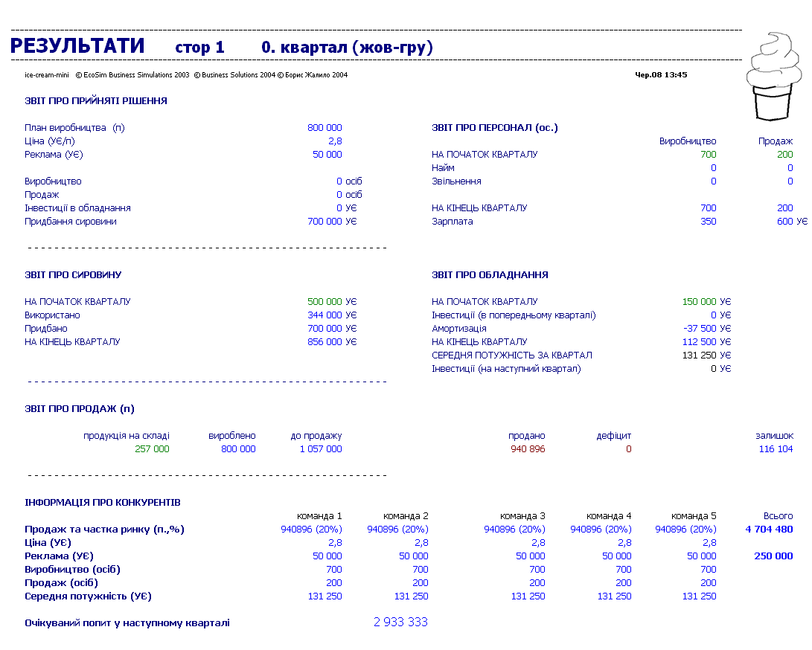Click the 'дефіцит' value 0

tap(629, 448)
